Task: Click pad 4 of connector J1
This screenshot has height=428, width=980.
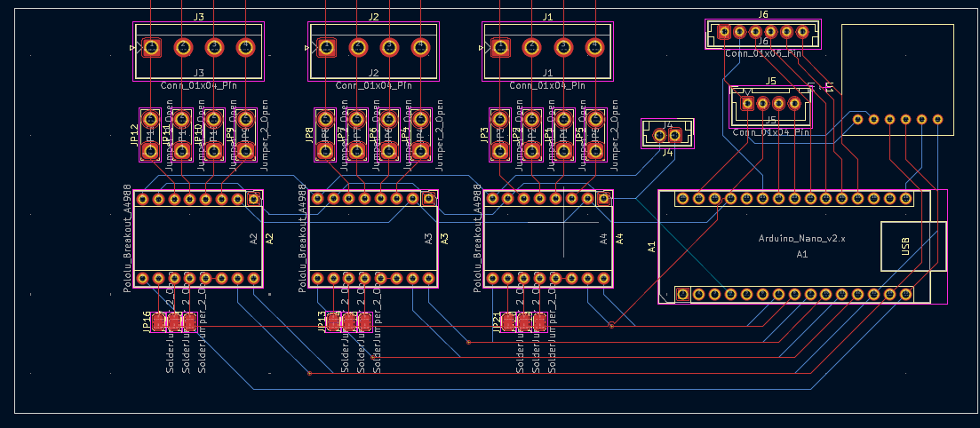Action: [594, 47]
